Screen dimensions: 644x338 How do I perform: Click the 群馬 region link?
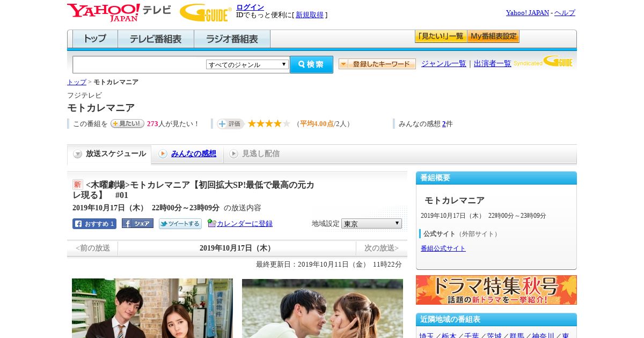[517, 335]
